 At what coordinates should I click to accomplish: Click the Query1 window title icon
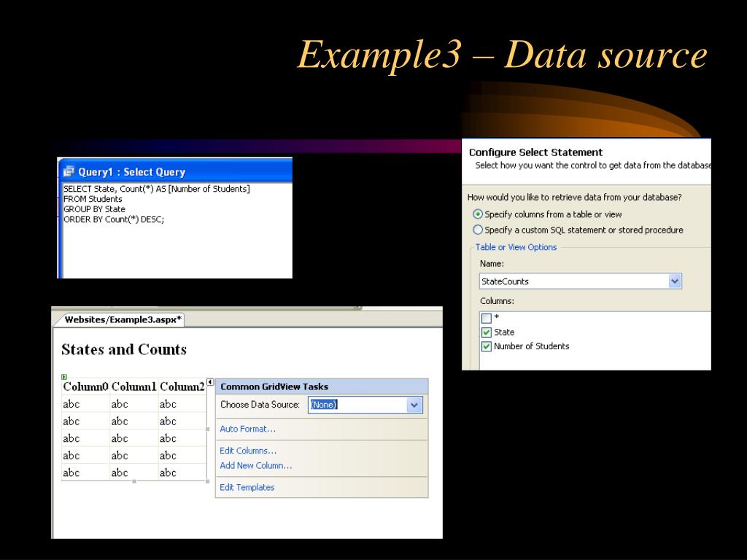[x=69, y=171]
